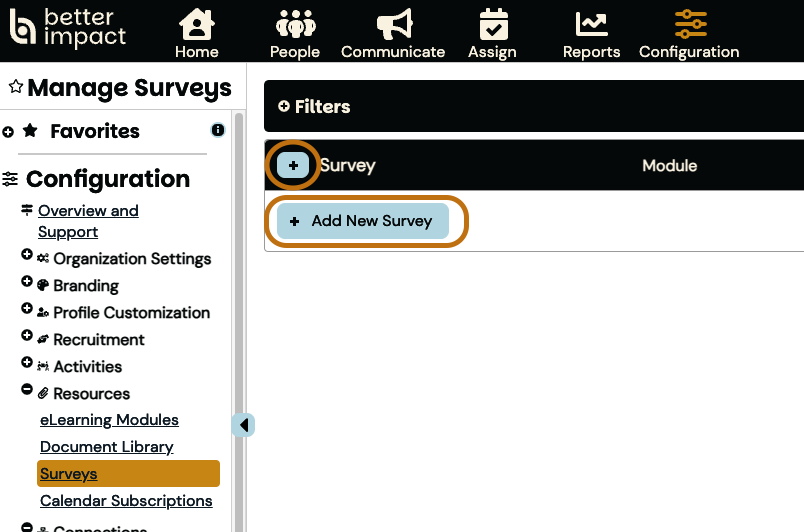The width and height of the screenshot is (804, 532).
Task: Open the People icon in top bar
Action: [295, 24]
